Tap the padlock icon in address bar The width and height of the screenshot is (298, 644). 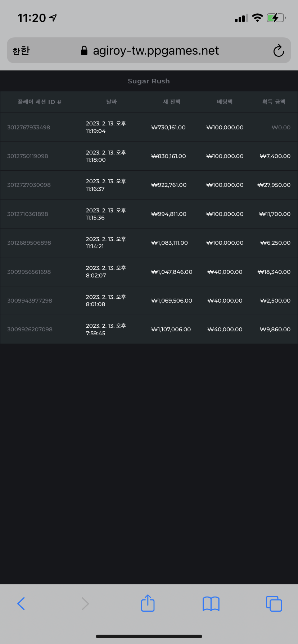click(x=84, y=50)
